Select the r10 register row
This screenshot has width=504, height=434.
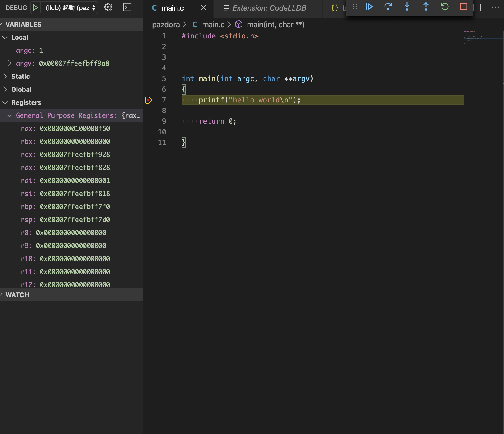click(x=71, y=259)
